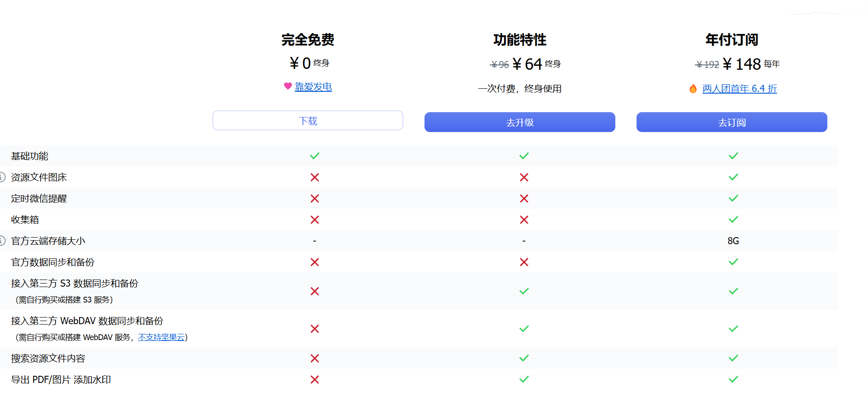Click the flame icon beside 两人团首年 6.4 折

693,89
